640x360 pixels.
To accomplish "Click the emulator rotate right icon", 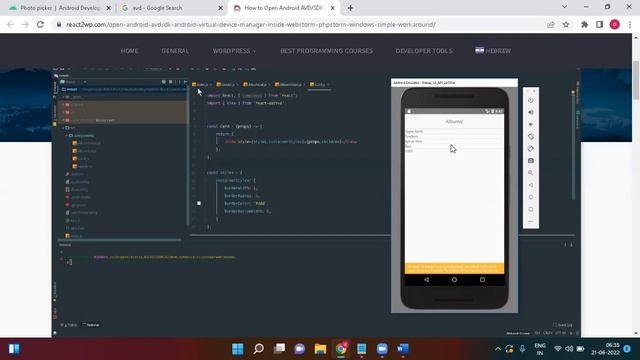I will [531, 149].
